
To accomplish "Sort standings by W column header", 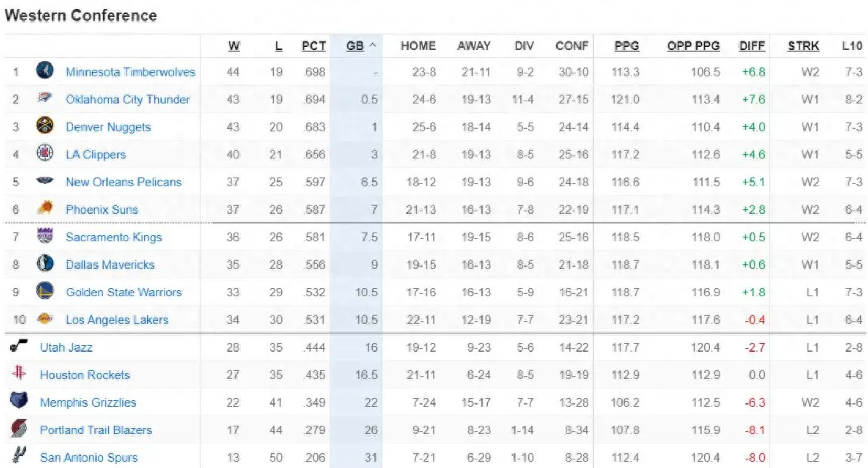I will [x=234, y=46].
